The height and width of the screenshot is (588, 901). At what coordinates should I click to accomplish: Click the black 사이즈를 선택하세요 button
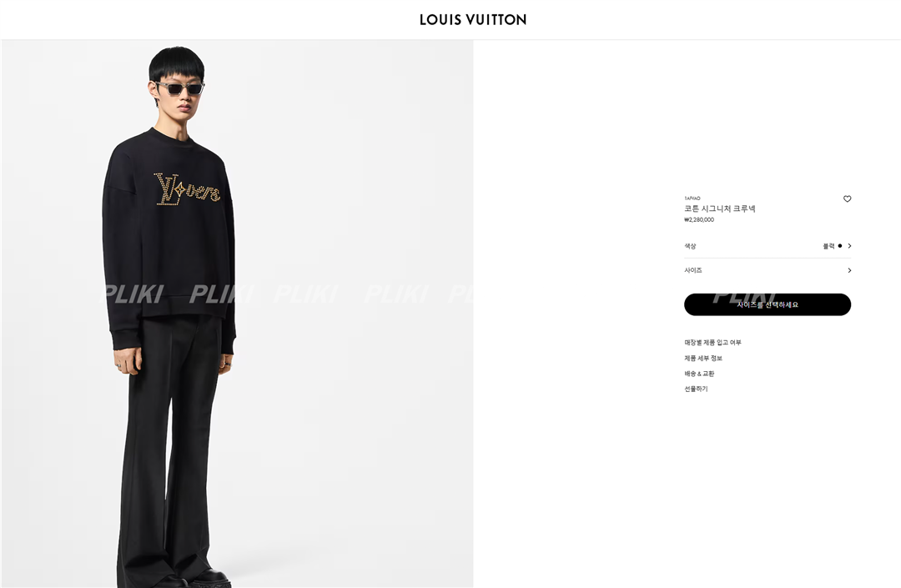coord(768,304)
